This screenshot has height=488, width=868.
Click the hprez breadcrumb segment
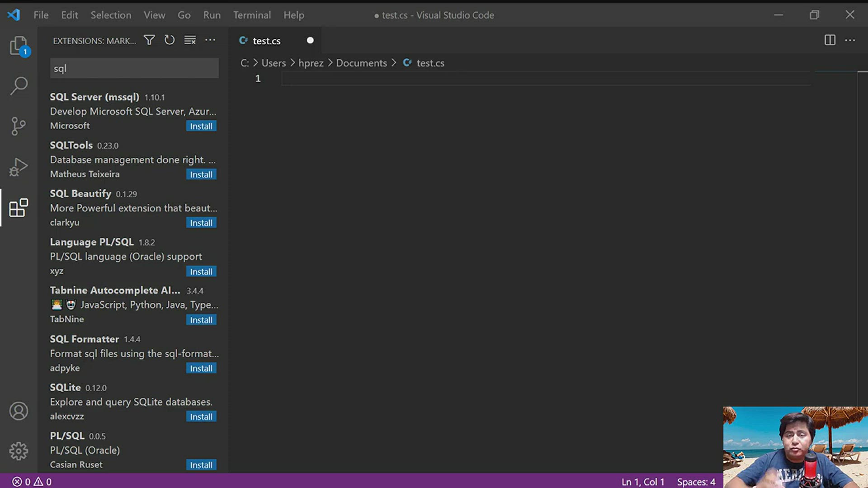pyautogui.click(x=311, y=63)
